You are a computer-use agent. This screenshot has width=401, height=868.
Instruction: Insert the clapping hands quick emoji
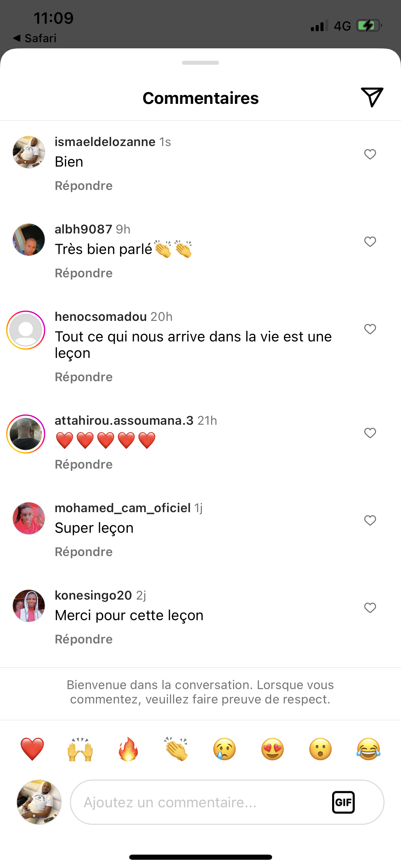point(176,749)
